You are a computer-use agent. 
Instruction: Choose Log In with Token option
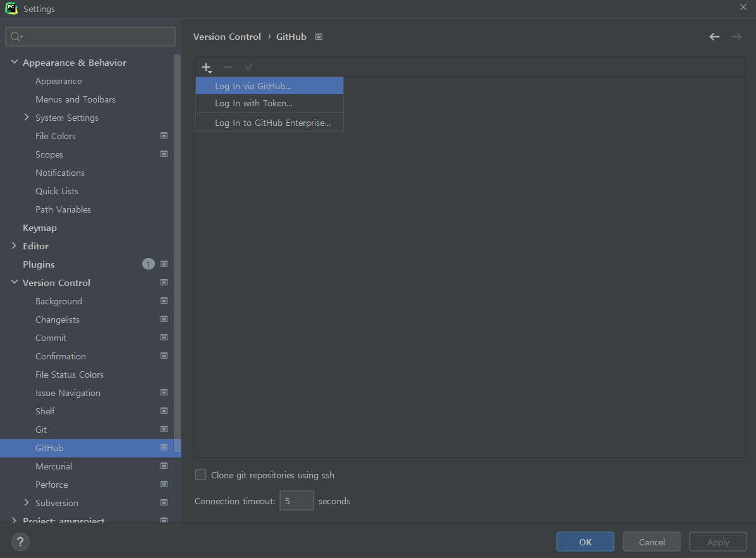point(269,103)
